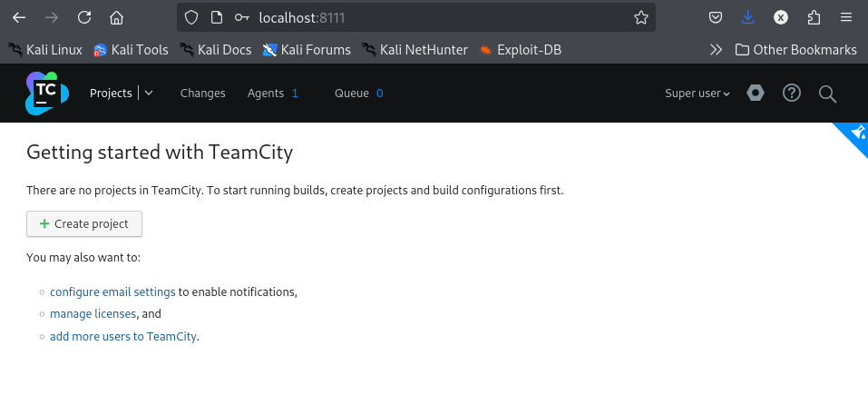Click the There are no projects message
868x395 pixels.
pyautogui.click(x=295, y=191)
